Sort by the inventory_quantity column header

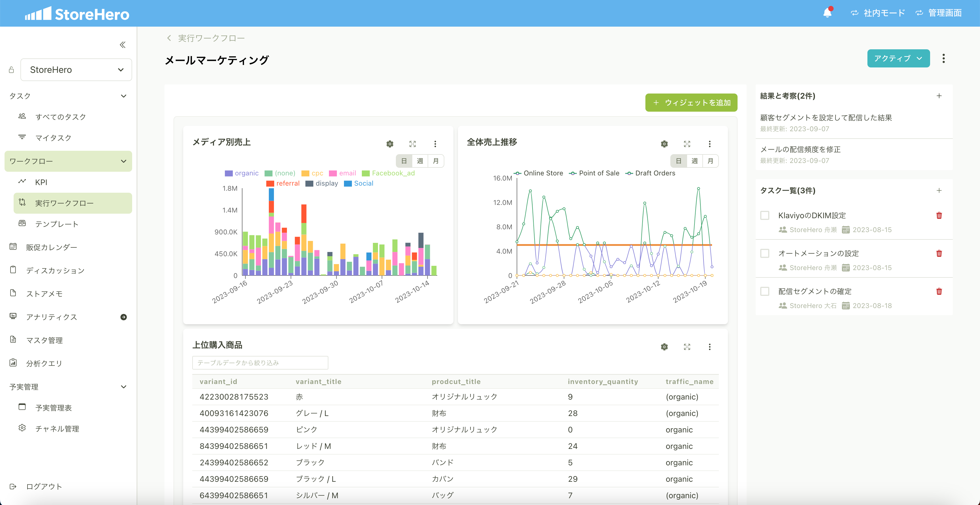tap(603, 381)
